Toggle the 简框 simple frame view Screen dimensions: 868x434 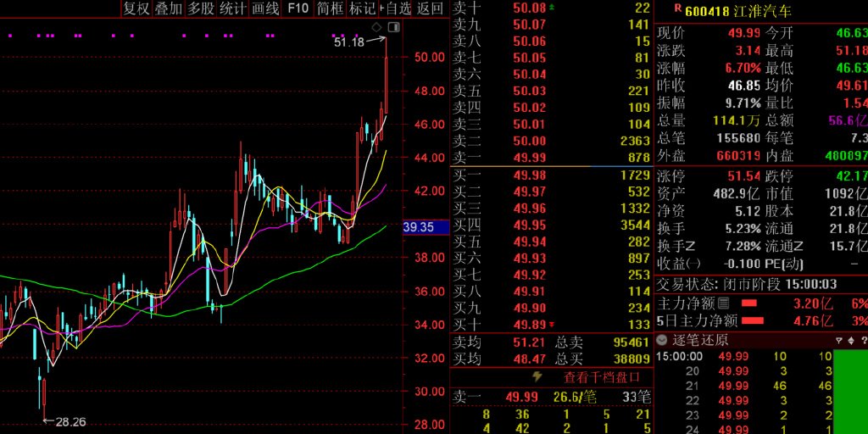(x=331, y=8)
